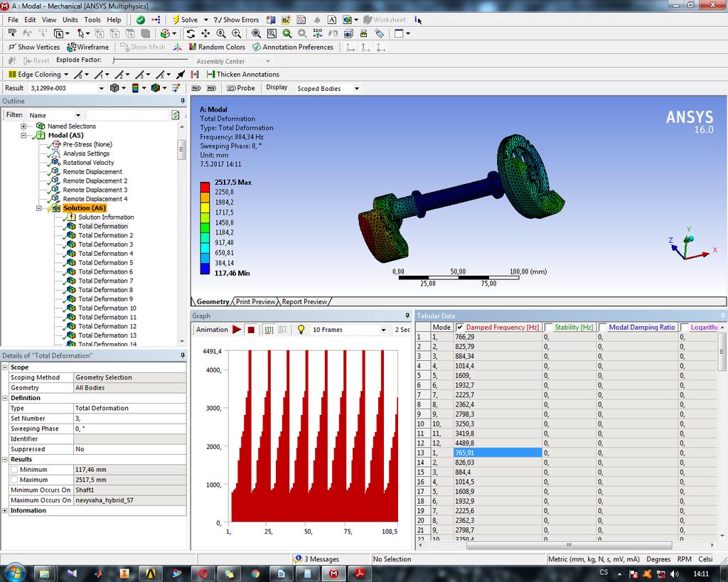
Task: Expand the Information details section
Action: click(5, 510)
